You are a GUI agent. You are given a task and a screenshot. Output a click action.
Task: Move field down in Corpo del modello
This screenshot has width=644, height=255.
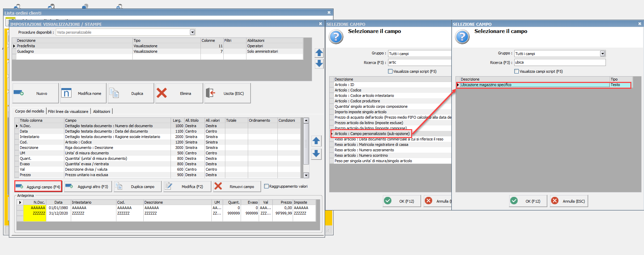(x=316, y=154)
